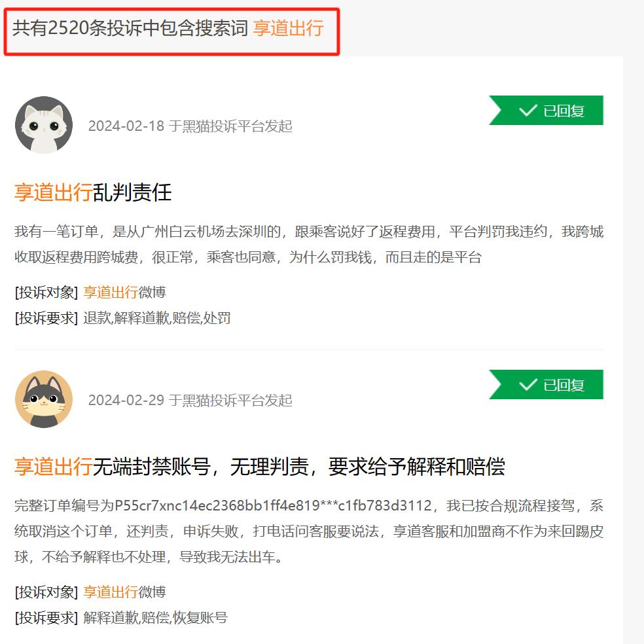Click the [投诉对象] label of the first complaint
The image size is (644, 644).
pos(46,293)
